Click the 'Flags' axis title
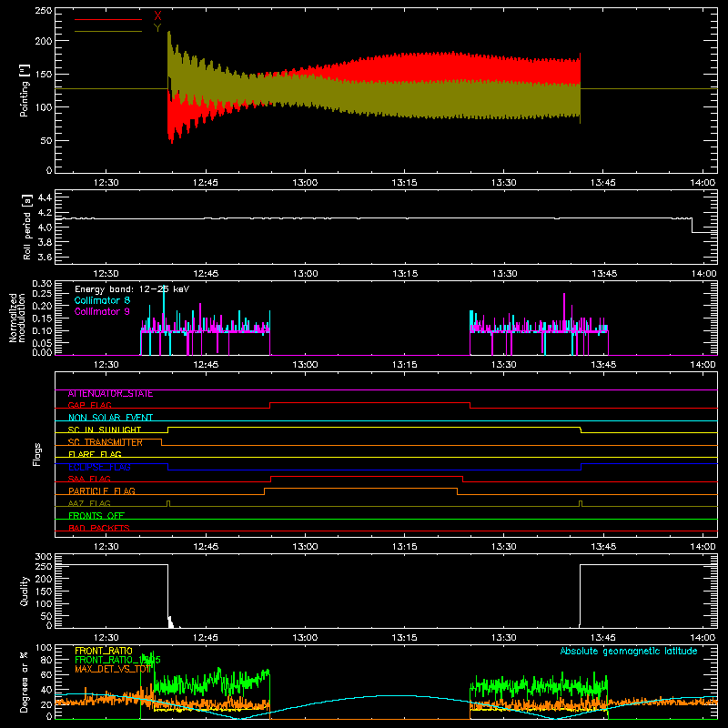The image size is (728, 728). (x=37, y=454)
